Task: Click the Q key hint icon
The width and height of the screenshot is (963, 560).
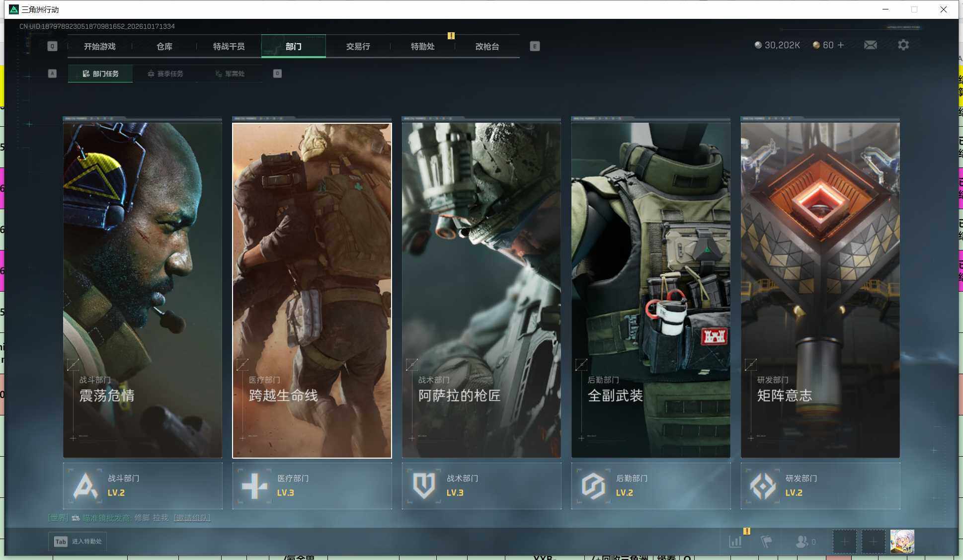Action: [52, 46]
